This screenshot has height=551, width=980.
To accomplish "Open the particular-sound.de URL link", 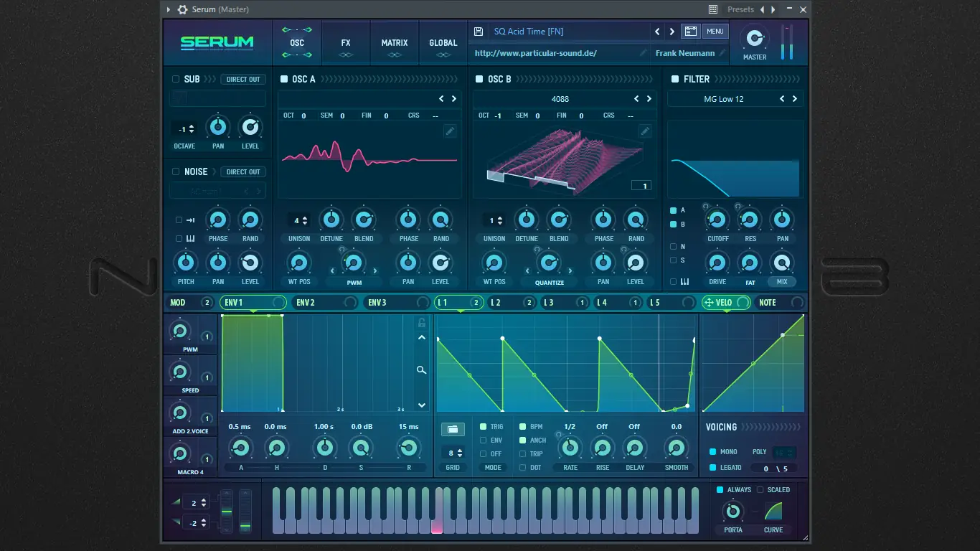I will pos(536,53).
